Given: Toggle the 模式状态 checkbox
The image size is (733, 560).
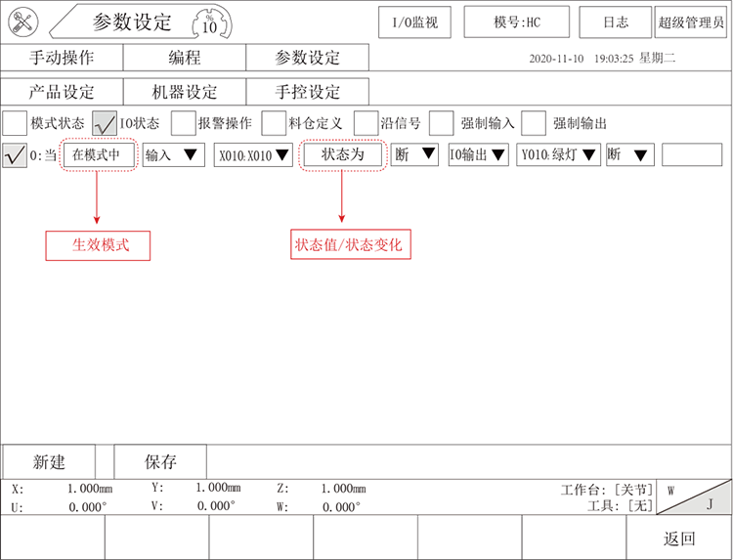Looking at the screenshot, I should coord(15,123).
